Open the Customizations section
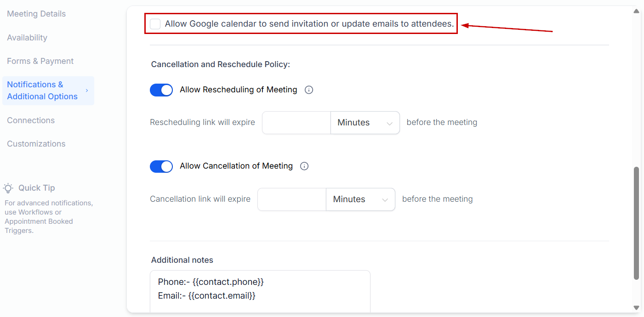This screenshot has height=317, width=644. pos(36,144)
